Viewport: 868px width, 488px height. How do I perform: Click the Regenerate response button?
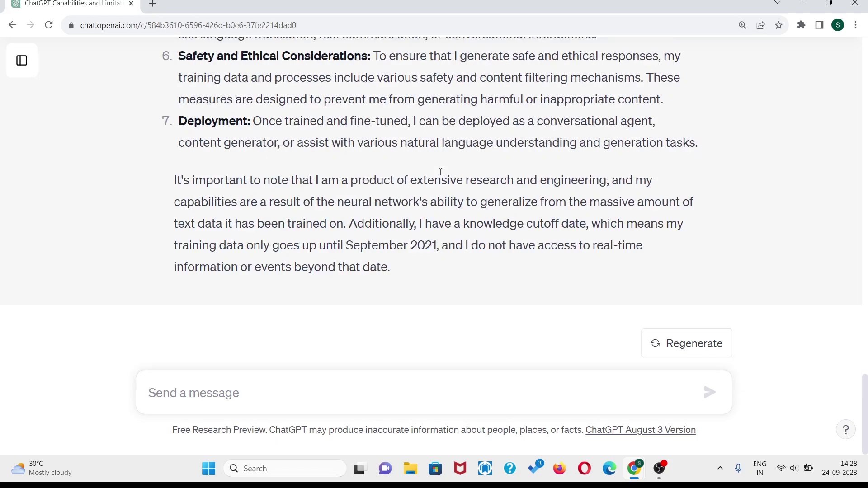[686, 343]
